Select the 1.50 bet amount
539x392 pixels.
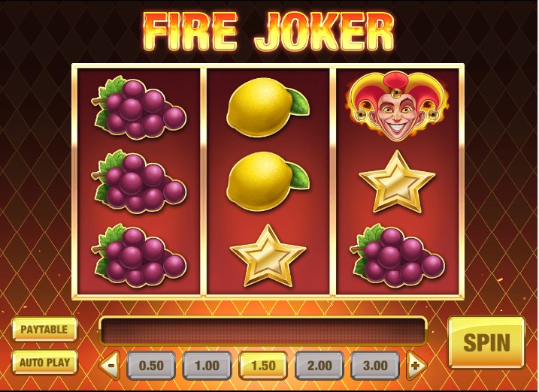click(x=263, y=366)
